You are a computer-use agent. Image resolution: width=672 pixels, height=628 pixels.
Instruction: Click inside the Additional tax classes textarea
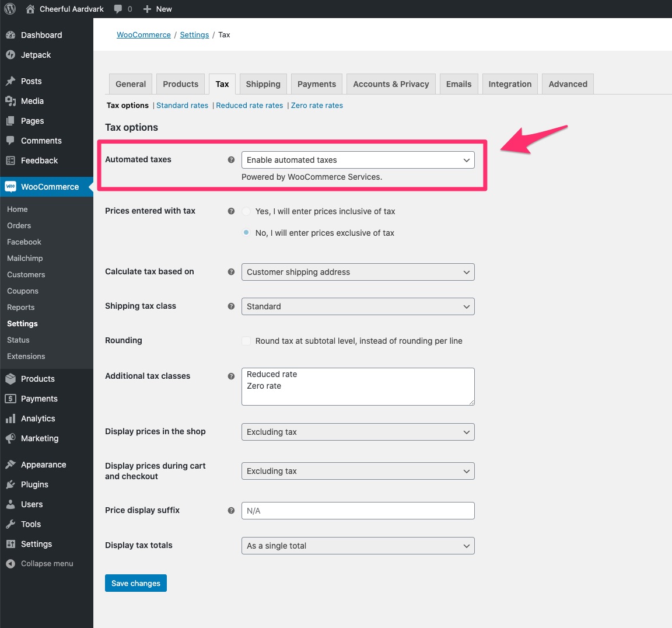(x=358, y=386)
